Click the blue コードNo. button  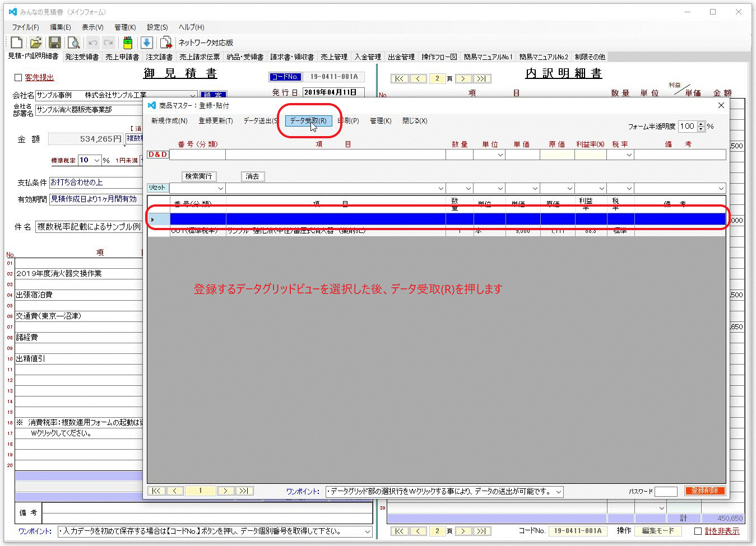pyautogui.click(x=285, y=77)
